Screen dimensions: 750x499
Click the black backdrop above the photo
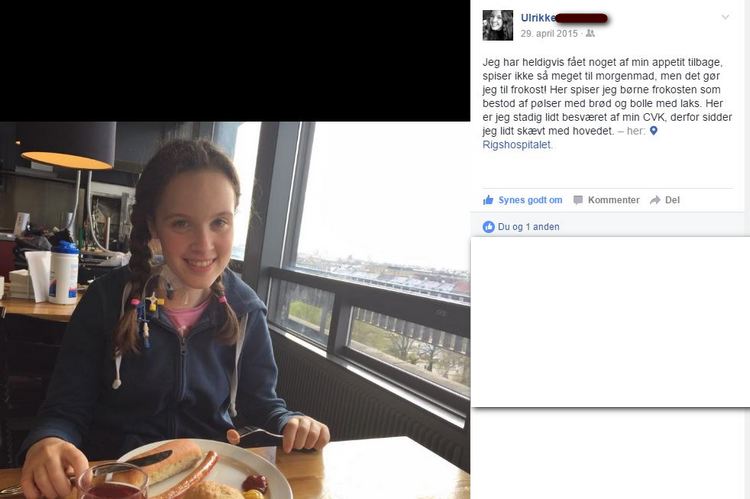point(235,61)
